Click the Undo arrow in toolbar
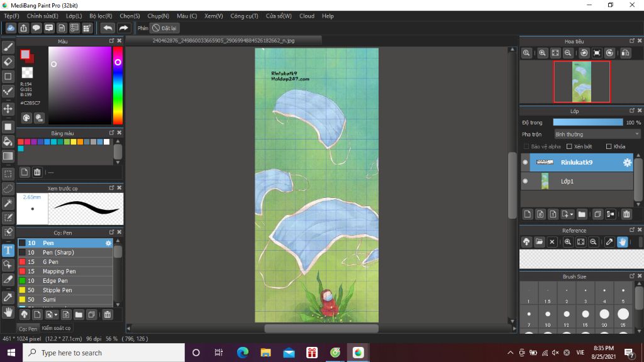Screen dimensions: 644x362 (108, 28)
